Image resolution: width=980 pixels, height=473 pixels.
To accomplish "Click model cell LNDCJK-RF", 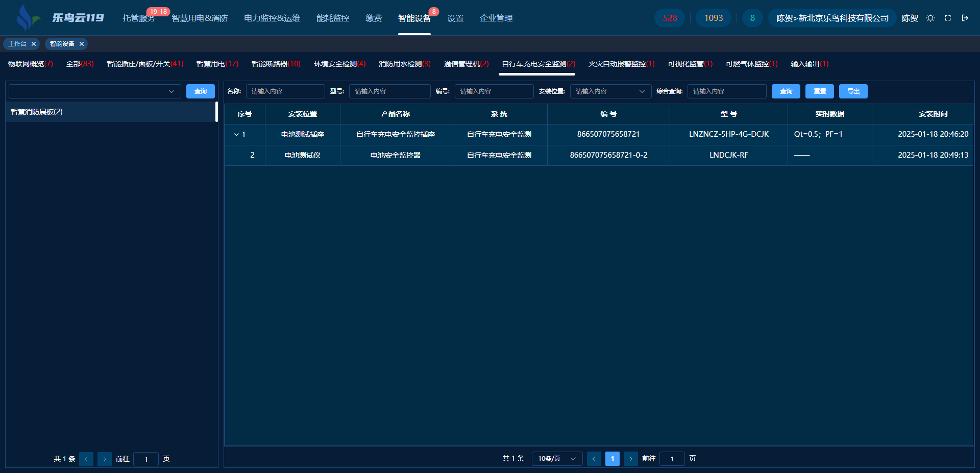I will click(729, 155).
